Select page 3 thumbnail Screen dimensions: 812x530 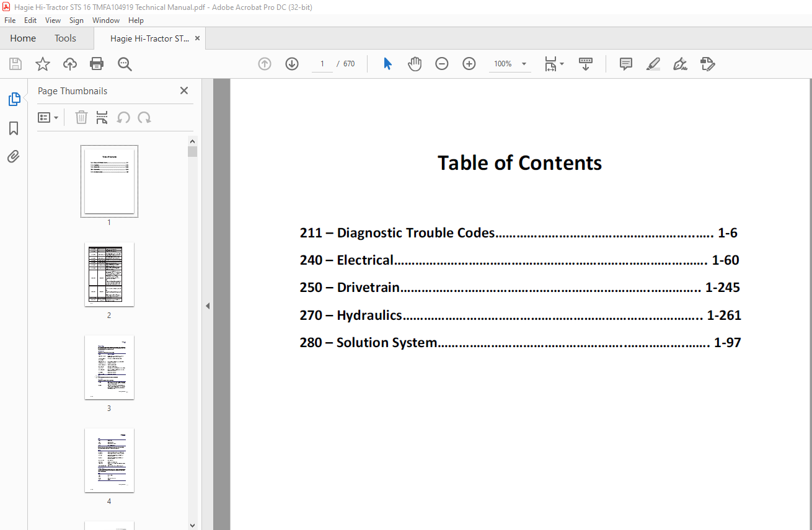pos(109,367)
